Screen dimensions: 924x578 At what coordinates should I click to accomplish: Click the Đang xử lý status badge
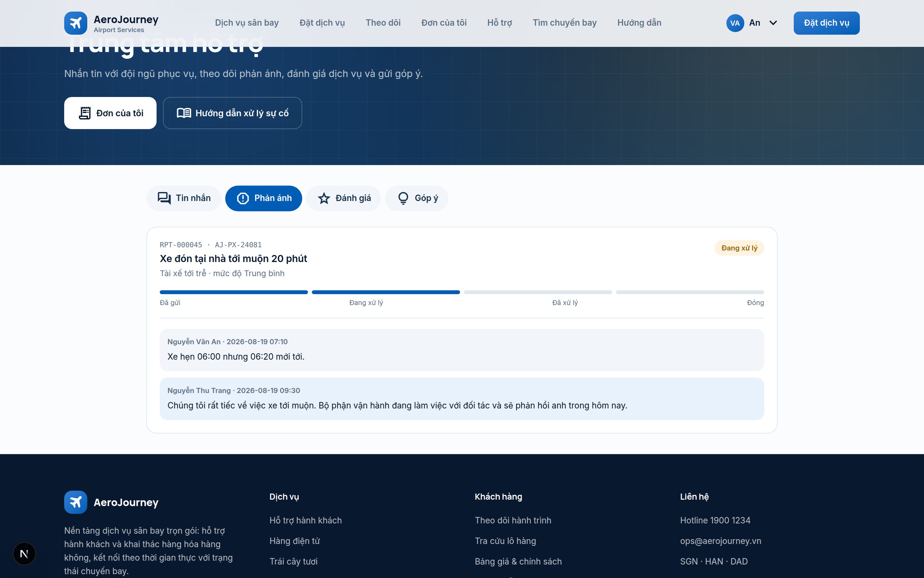coord(739,248)
